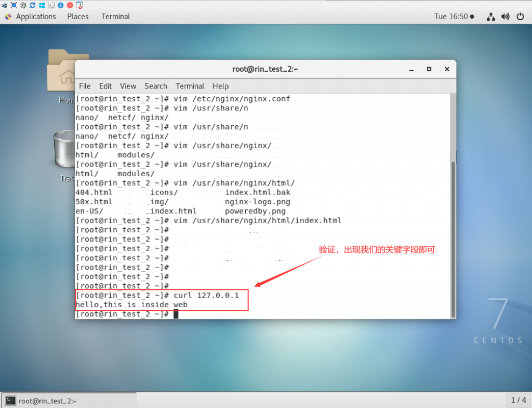Click the volume speaker icon
Viewport: 532px width, 408px height.
505,17
